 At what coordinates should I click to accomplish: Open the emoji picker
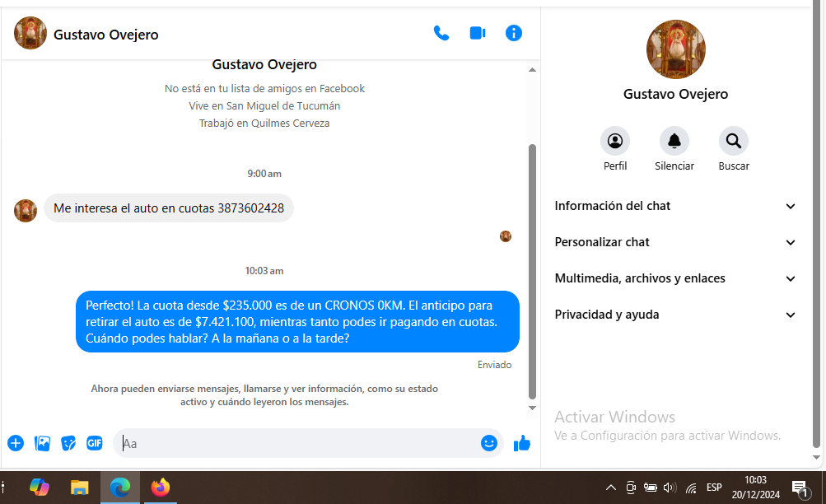(x=489, y=443)
